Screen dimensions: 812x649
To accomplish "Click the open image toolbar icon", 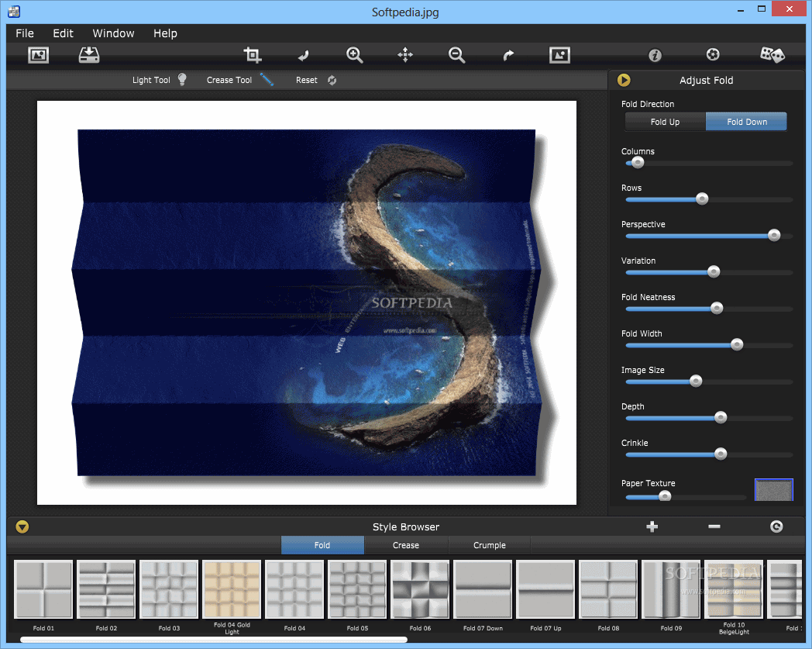I will (38, 55).
